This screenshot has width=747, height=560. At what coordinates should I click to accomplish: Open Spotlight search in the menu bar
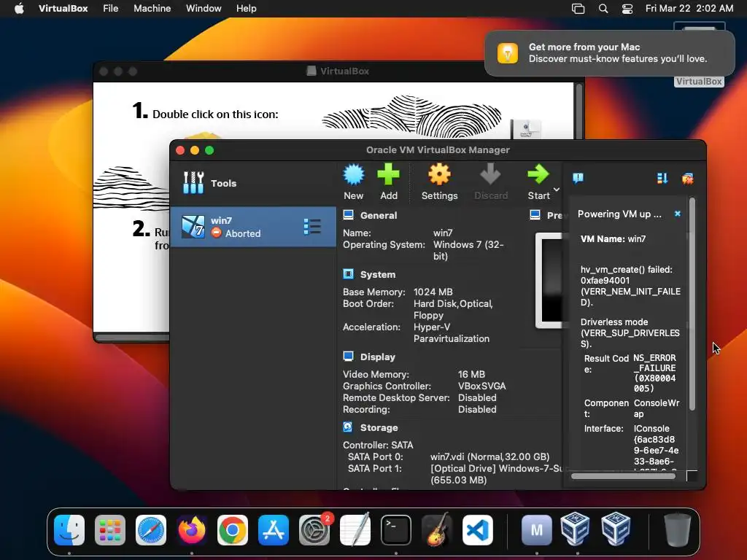[603, 9]
